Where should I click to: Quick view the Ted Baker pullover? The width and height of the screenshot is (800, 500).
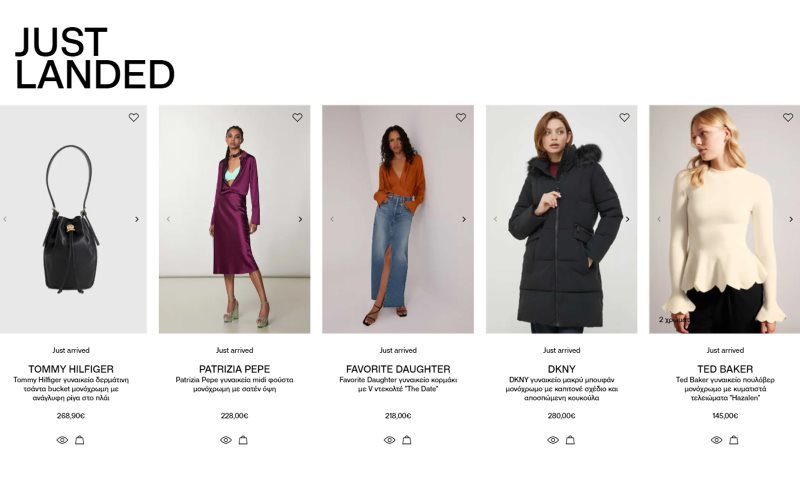coord(716,440)
